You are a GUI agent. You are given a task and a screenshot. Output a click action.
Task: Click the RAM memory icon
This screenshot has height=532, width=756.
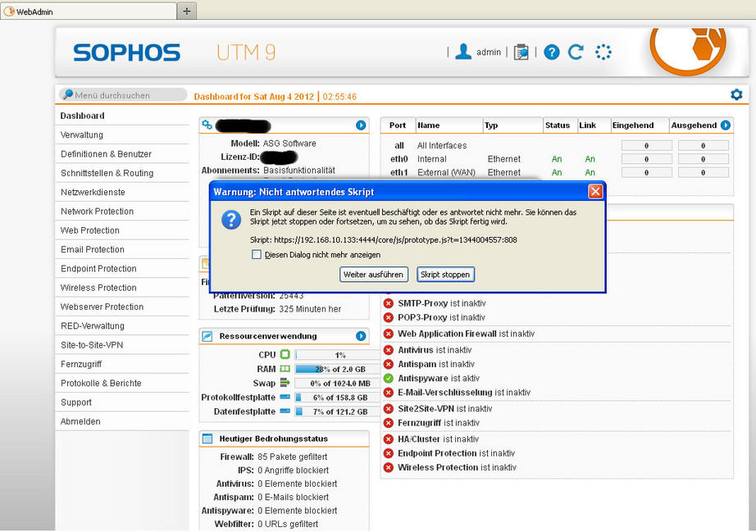coord(285,369)
